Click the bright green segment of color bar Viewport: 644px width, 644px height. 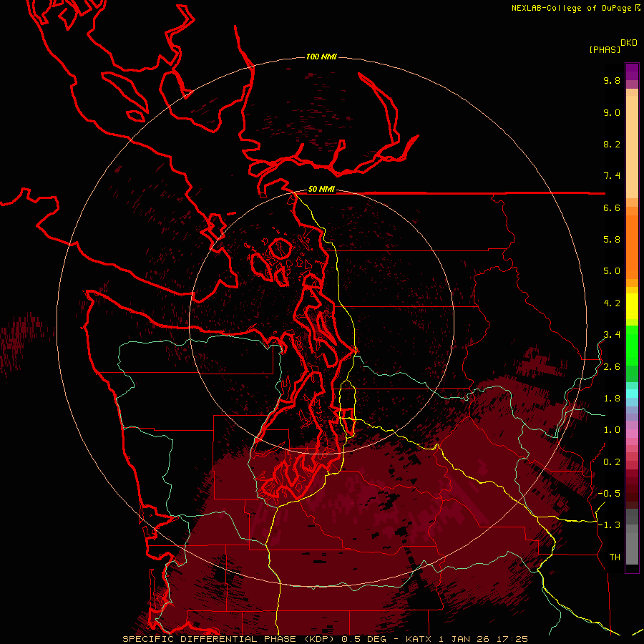pos(632,345)
